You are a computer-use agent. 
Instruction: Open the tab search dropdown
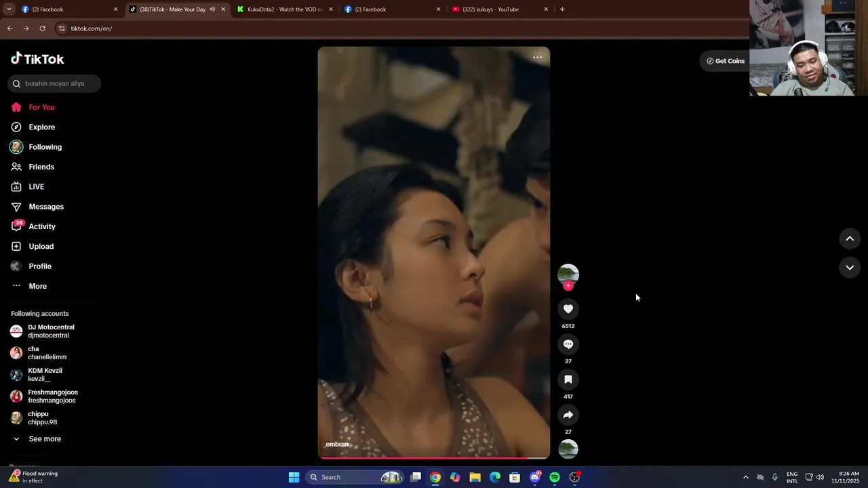[8, 9]
